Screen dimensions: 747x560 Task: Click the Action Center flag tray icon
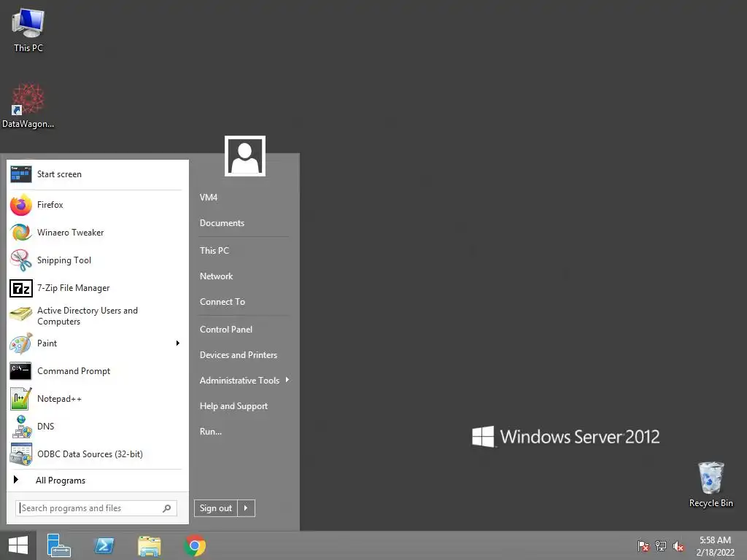tap(643, 545)
